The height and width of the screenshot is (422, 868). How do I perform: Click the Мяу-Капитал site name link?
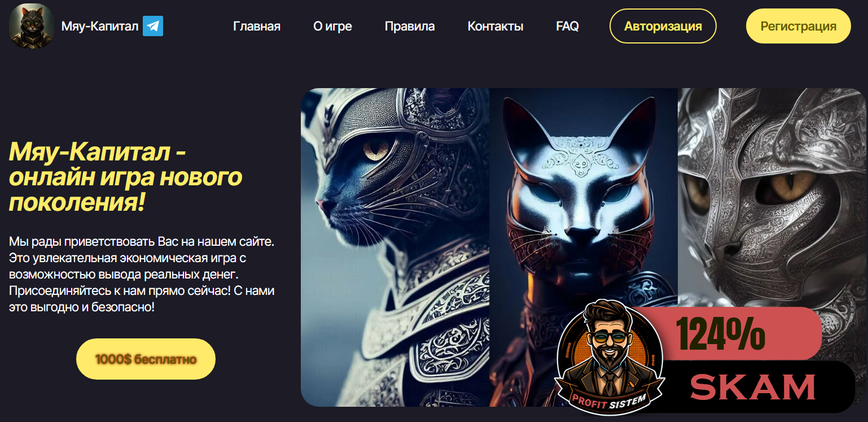point(100,26)
